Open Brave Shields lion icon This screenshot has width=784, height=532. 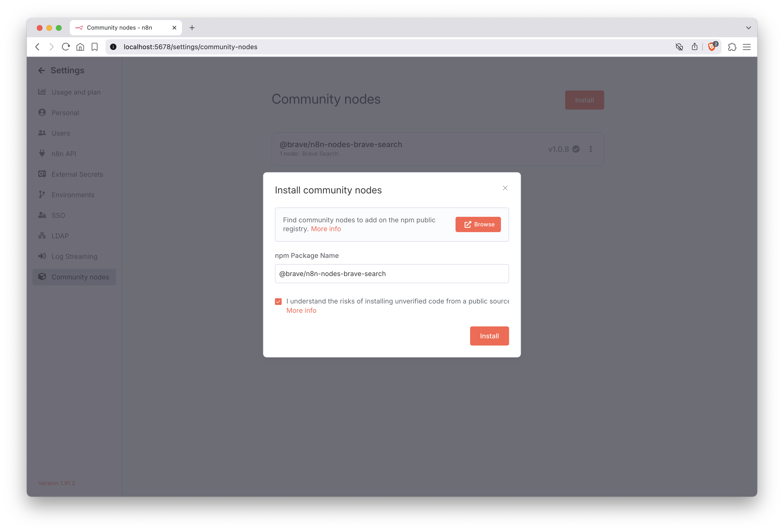click(x=712, y=47)
